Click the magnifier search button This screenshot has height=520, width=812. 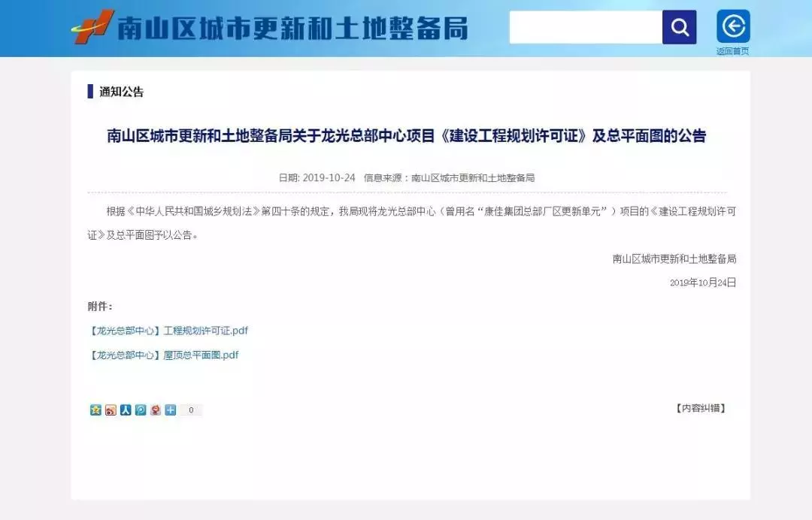click(679, 28)
